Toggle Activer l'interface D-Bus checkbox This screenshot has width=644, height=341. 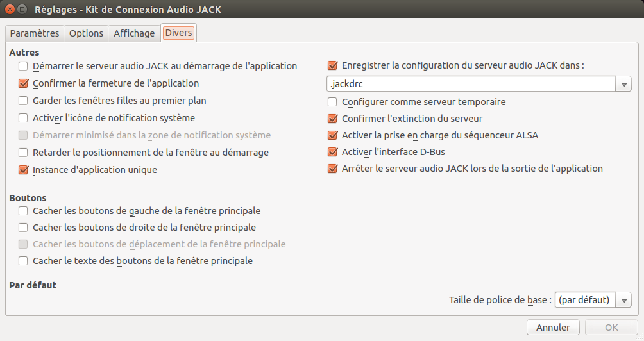pos(332,152)
